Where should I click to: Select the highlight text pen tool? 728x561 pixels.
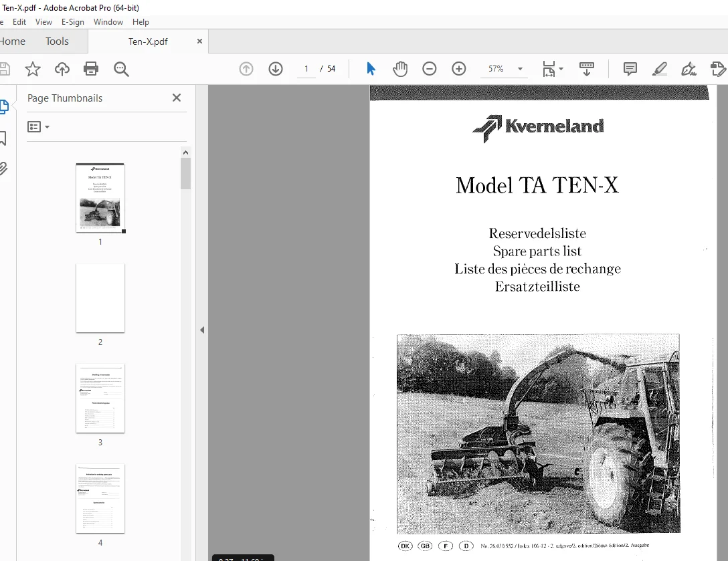coord(659,69)
